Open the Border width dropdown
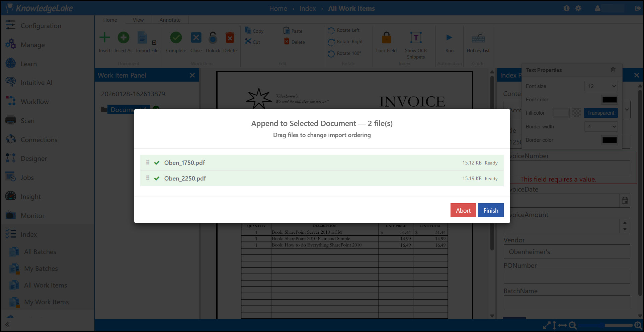Viewport: 644px width, 332px height. pyautogui.click(x=601, y=127)
